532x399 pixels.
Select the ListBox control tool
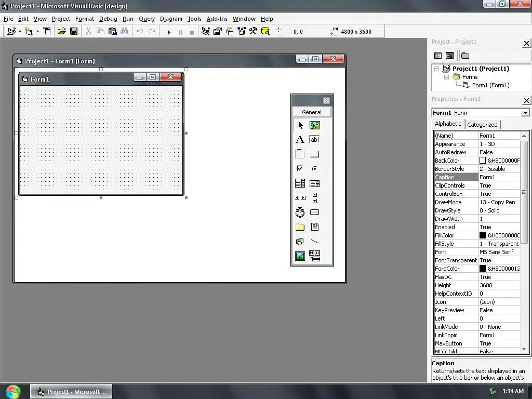(x=314, y=183)
